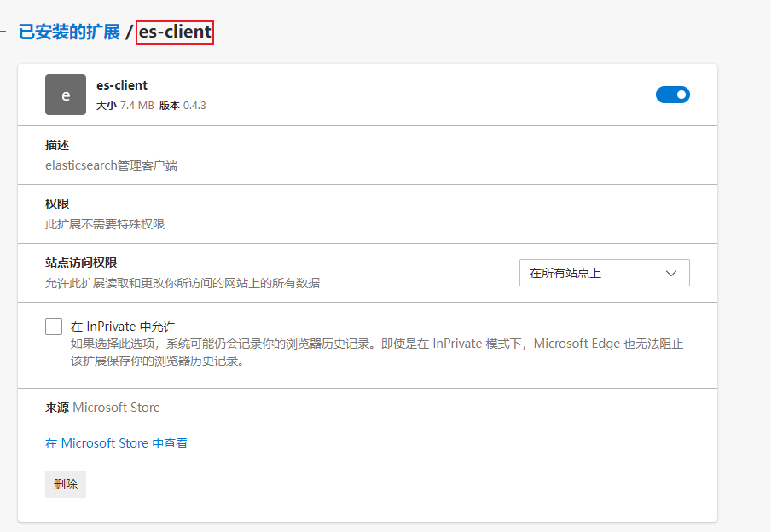This screenshot has width=771, height=532.
Task: Click the 删除 button
Action: 66,484
